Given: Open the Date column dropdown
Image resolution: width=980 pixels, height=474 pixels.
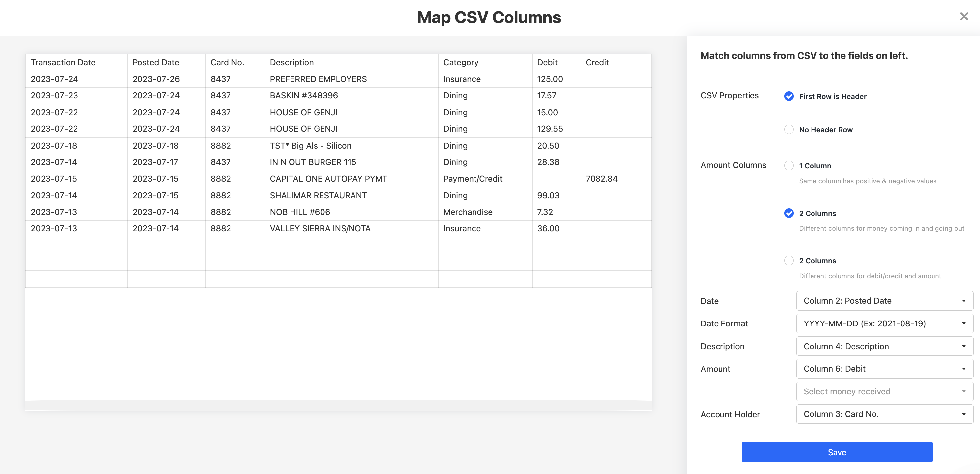Looking at the screenshot, I should [x=884, y=301].
